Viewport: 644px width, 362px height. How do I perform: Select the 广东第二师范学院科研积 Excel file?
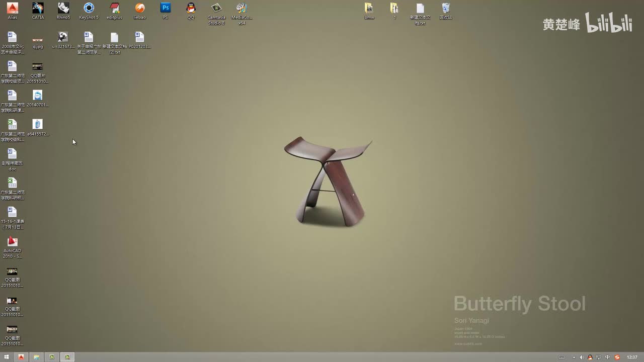(13, 189)
